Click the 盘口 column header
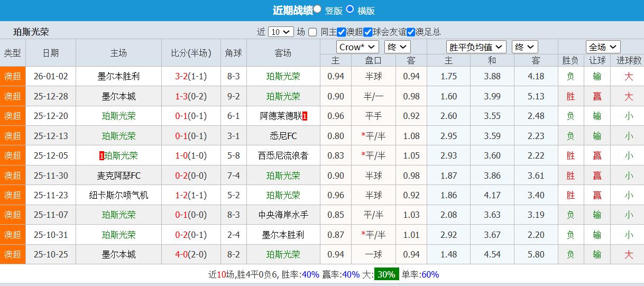This screenshot has height=286, width=644. [373, 61]
